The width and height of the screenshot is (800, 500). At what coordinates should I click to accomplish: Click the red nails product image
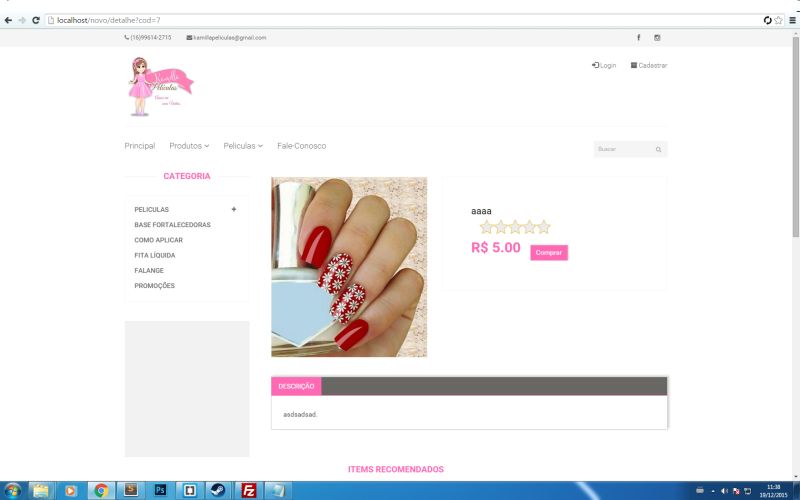click(349, 267)
